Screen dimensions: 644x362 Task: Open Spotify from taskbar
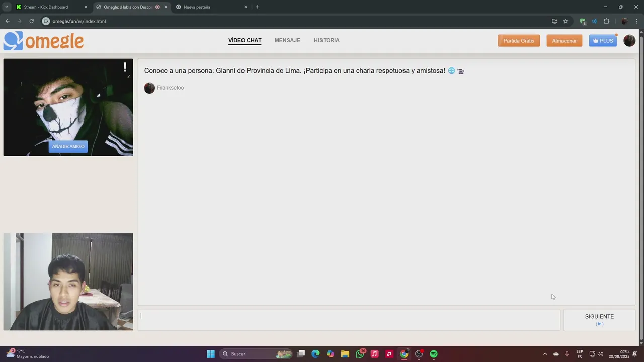pyautogui.click(x=434, y=354)
